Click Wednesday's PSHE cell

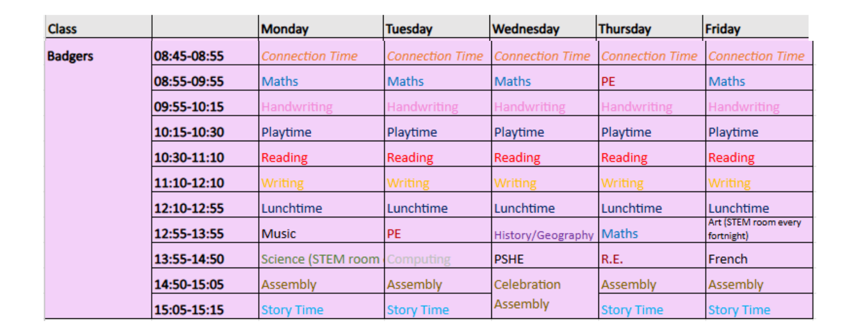pyautogui.click(x=545, y=255)
